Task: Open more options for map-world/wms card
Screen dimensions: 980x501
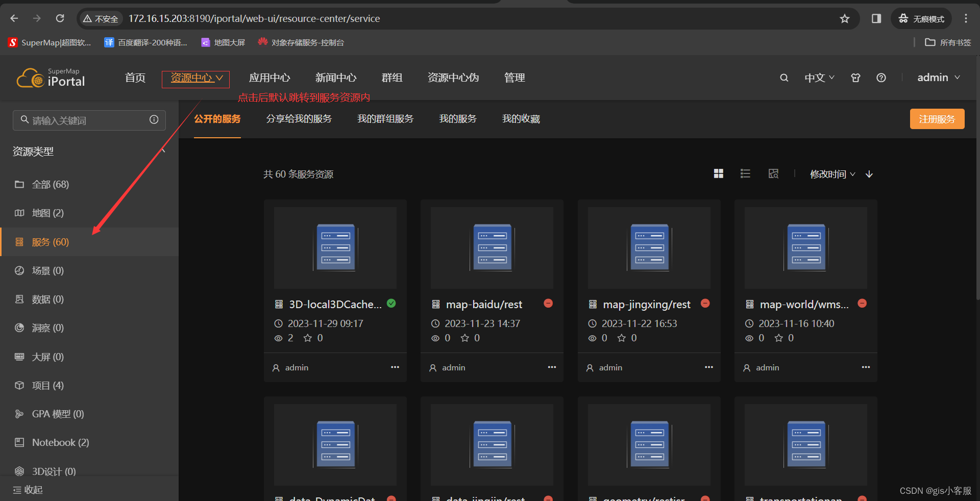Action: coord(866,367)
